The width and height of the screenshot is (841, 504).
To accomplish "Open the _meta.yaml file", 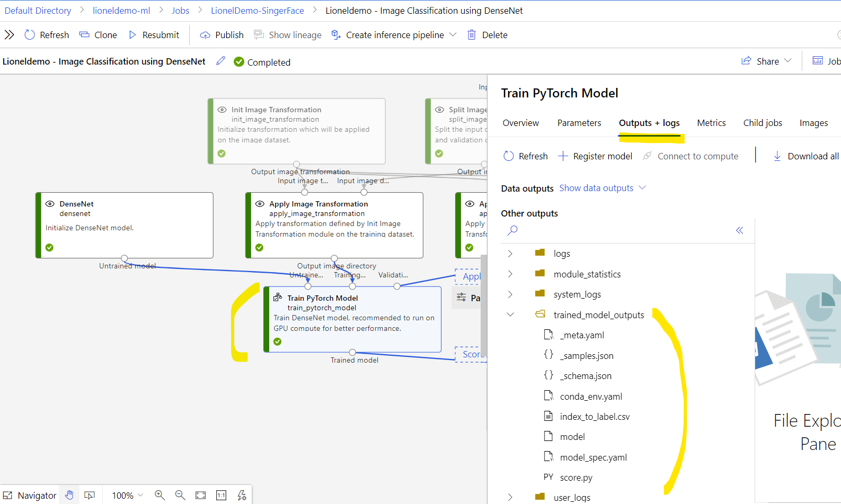I will 582,335.
